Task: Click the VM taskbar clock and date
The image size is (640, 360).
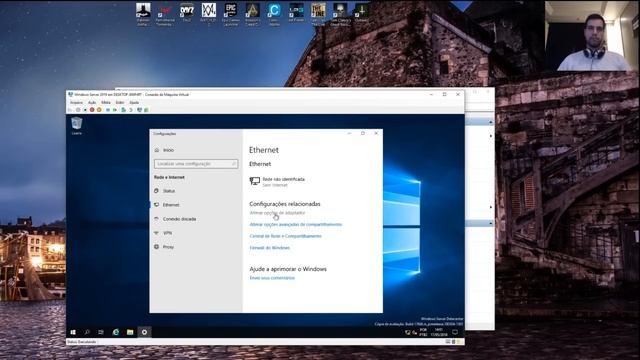Action: click(439, 332)
